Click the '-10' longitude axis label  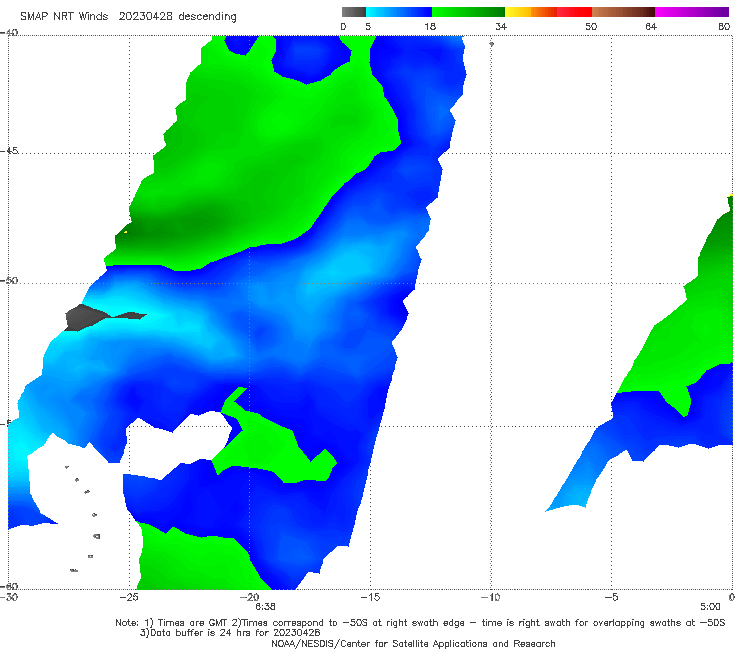tap(490, 598)
